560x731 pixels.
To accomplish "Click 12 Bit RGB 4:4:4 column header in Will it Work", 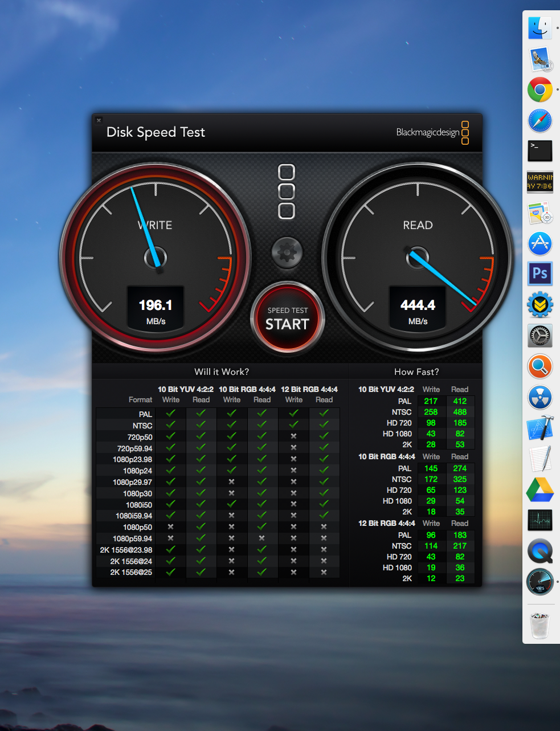I will 309,389.
